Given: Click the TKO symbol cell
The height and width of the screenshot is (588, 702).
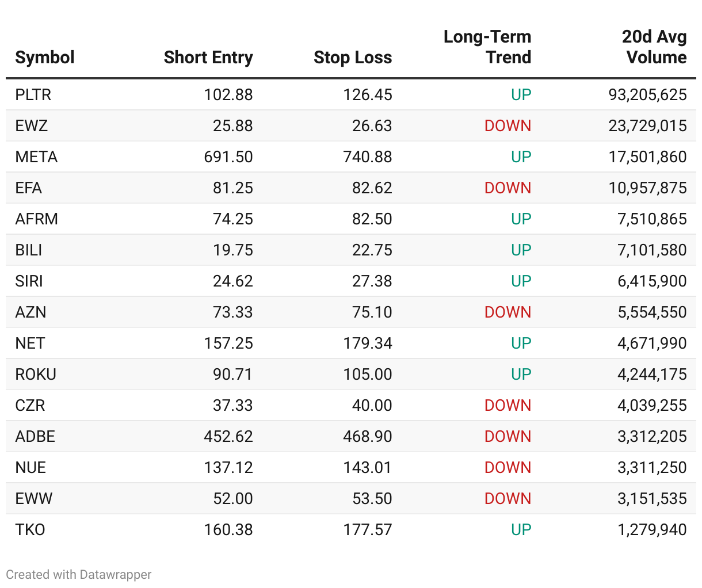Looking at the screenshot, I should (30, 529).
